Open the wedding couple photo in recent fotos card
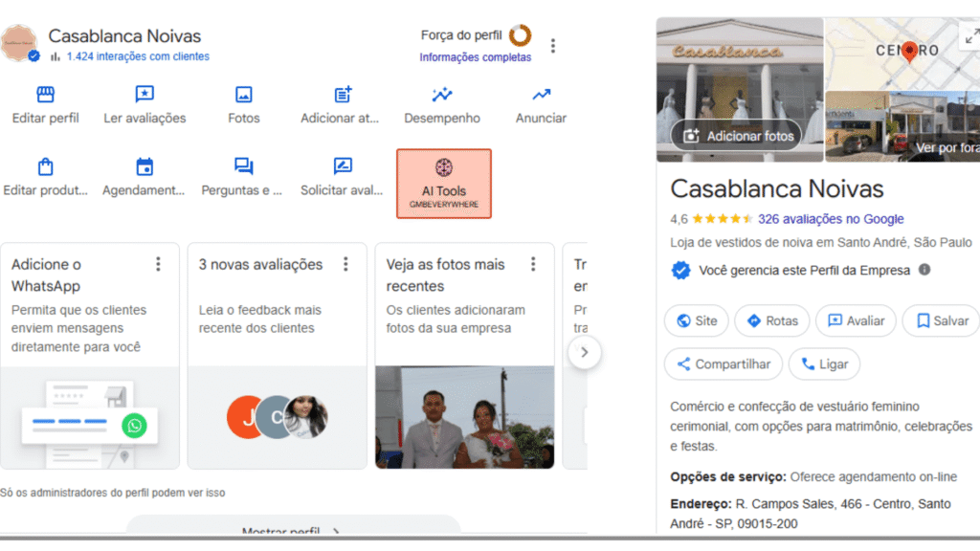Image resolution: width=980 pixels, height=551 pixels. click(x=464, y=417)
